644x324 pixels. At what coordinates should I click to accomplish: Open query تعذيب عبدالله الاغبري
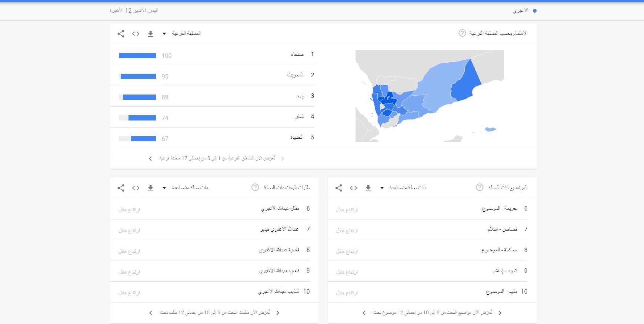click(278, 292)
